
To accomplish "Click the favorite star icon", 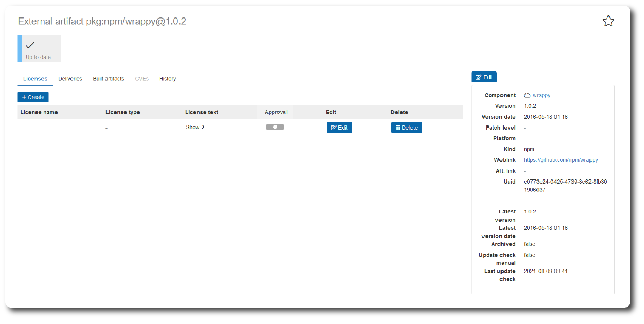I will [608, 21].
